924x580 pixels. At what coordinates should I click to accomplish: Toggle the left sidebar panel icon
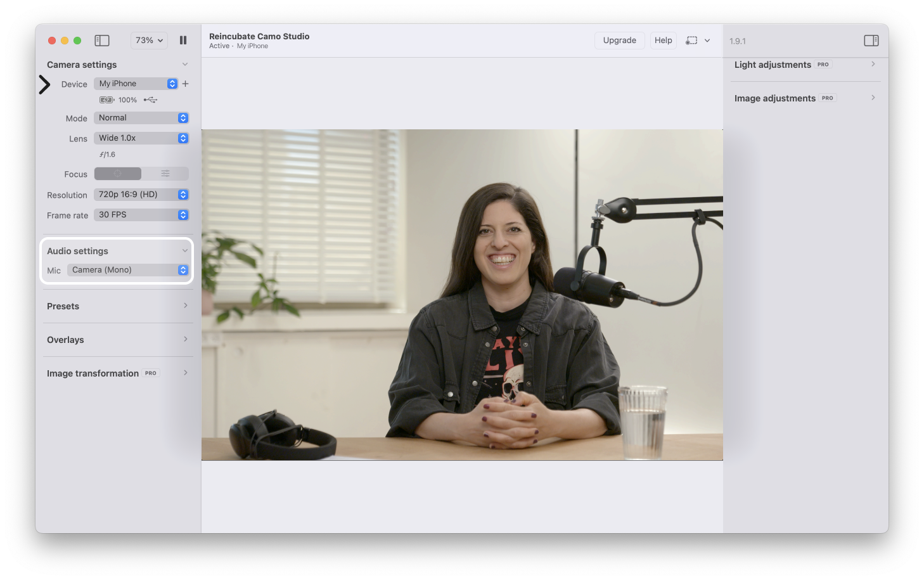(102, 41)
